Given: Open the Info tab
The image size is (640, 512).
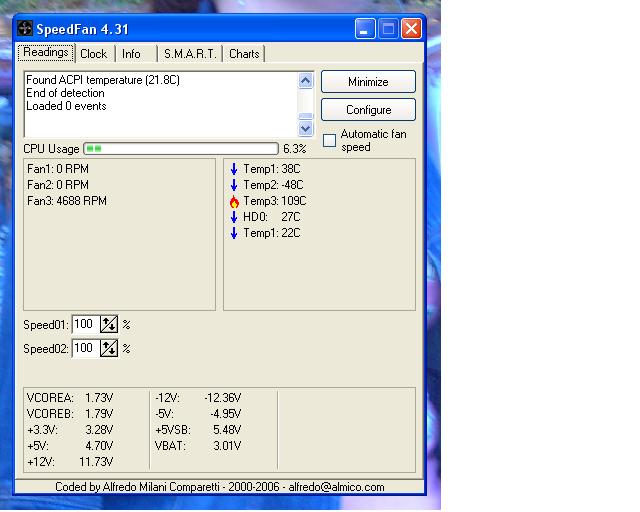Looking at the screenshot, I should pos(131,54).
